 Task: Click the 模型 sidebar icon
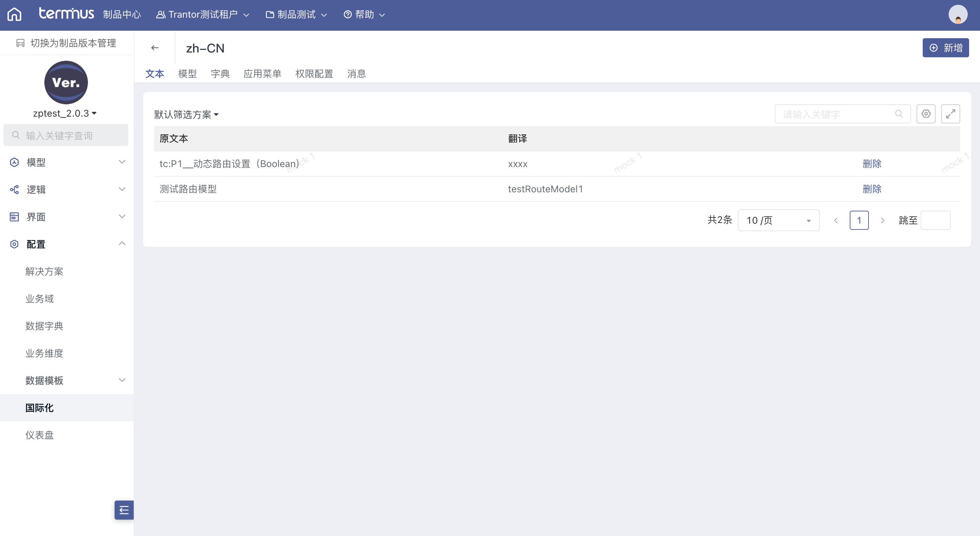(x=14, y=162)
